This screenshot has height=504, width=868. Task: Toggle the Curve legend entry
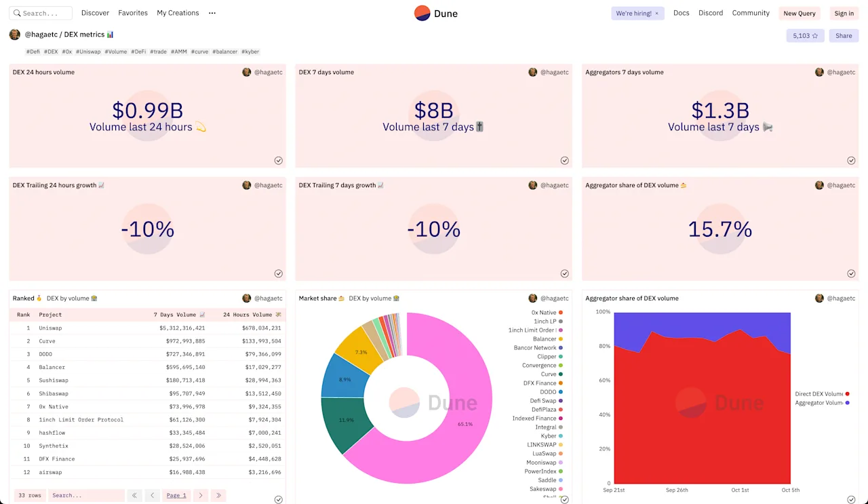click(552, 374)
